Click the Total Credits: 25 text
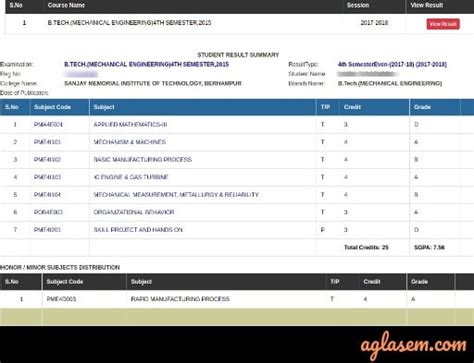Screen dimensions: 474x363 point(366,247)
